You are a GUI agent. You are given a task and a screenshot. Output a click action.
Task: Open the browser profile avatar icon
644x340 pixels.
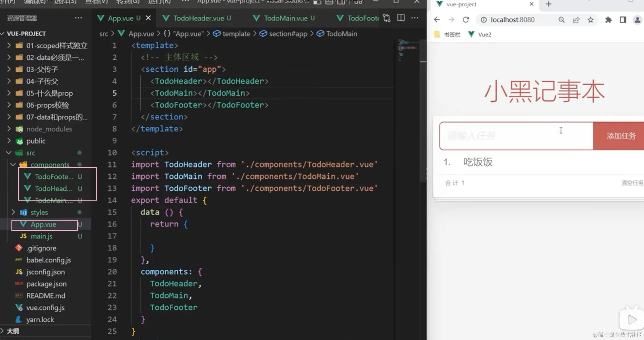pos(637,20)
